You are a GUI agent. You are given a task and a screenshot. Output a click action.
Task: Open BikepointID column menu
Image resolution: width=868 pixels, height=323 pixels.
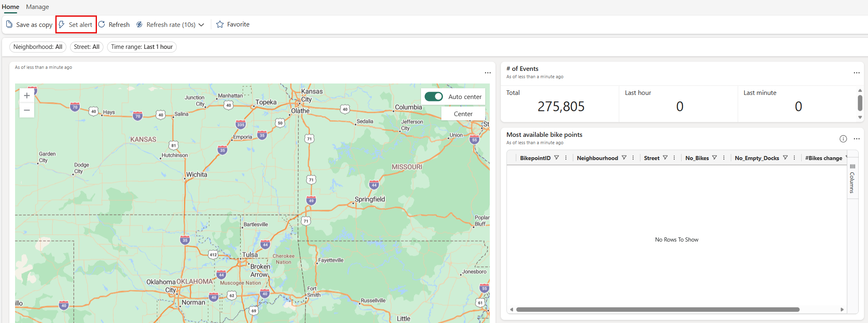tap(566, 158)
